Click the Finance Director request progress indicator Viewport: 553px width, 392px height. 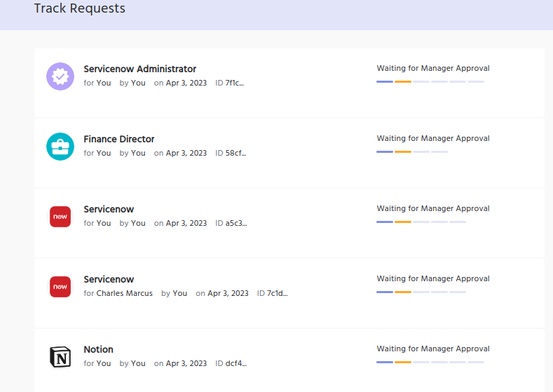pos(411,152)
